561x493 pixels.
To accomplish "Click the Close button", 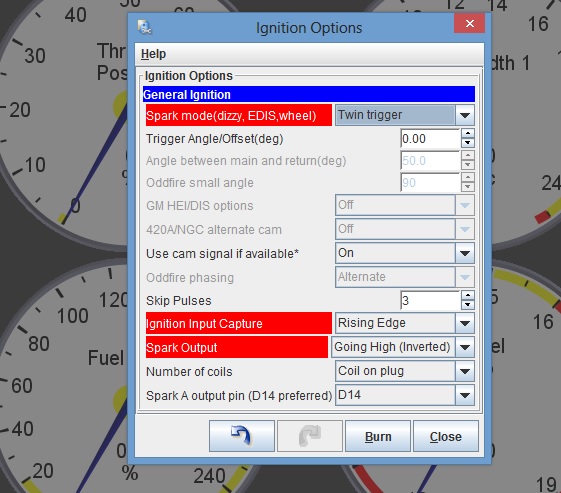I will click(x=445, y=436).
